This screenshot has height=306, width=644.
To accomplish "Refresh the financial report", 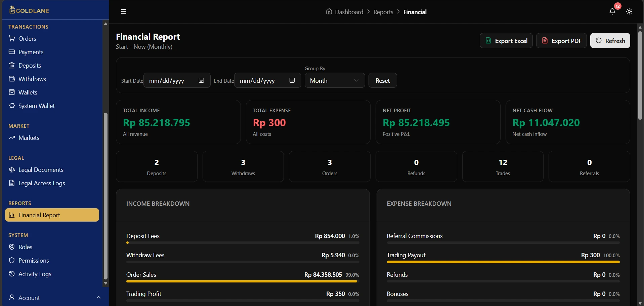I will pos(610,41).
